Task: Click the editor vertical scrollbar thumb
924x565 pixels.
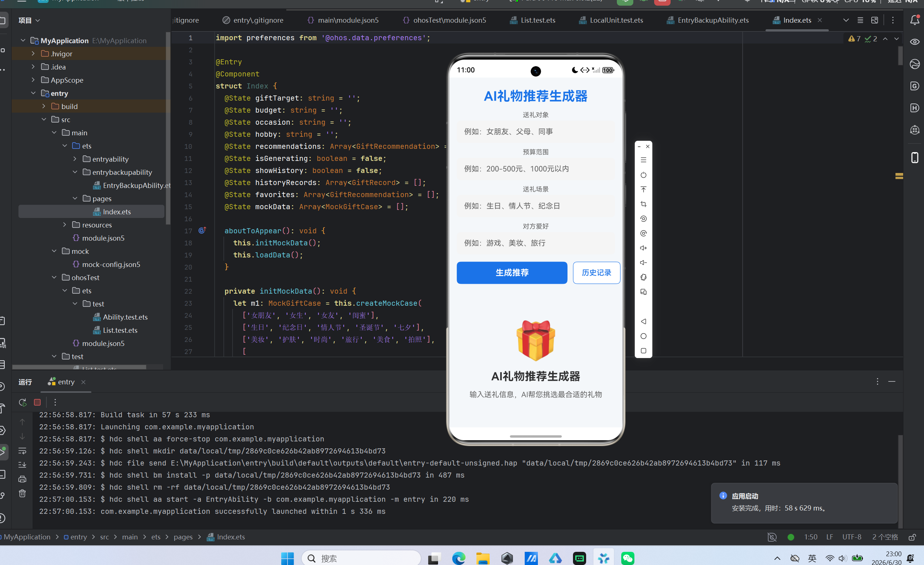Action: coord(900,56)
